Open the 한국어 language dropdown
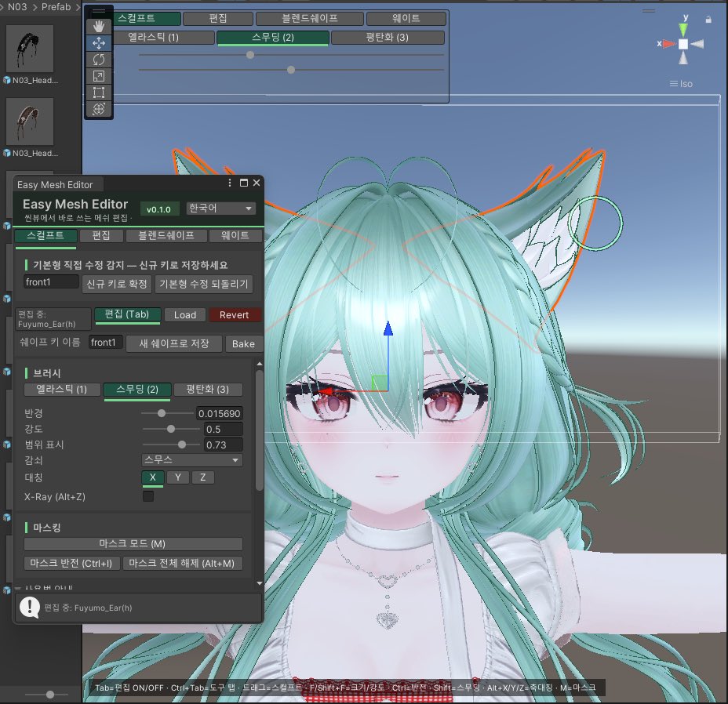The height and width of the screenshot is (704, 728). 220,209
